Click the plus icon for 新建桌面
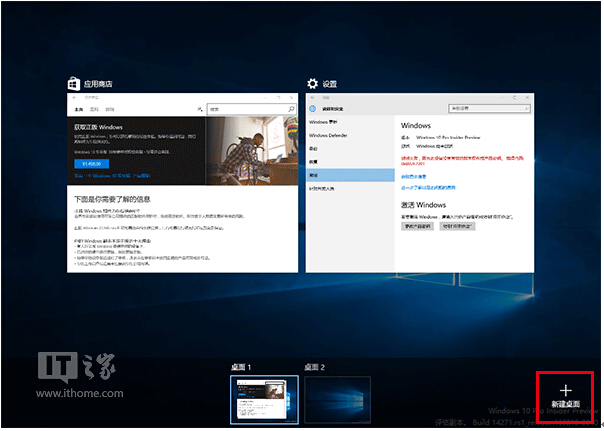This screenshot has height=431, width=604. click(566, 389)
